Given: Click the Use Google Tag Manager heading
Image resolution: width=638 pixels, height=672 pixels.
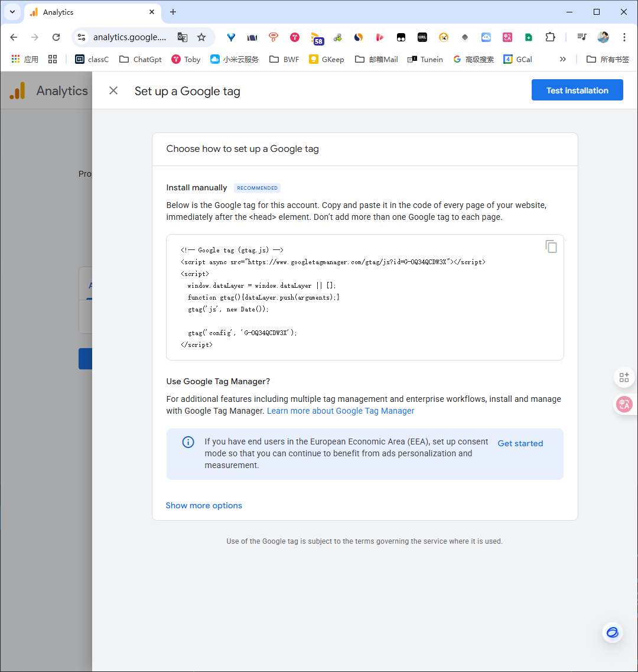Looking at the screenshot, I should [x=218, y=381].
